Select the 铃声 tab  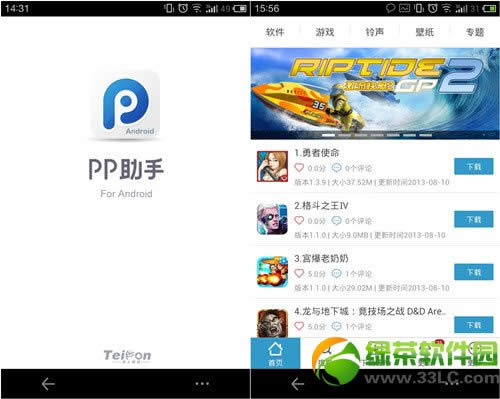tap(375, 32)
